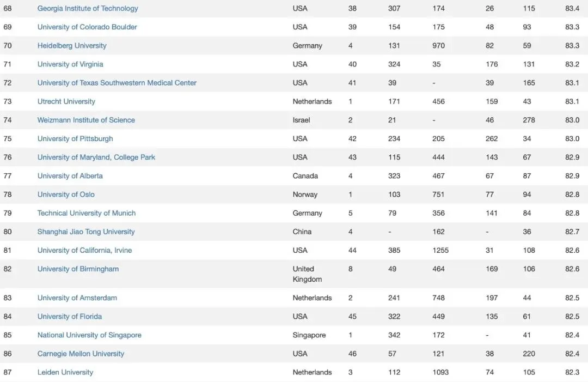
Task: Click National University of Singapore link
Action: [89, 335]
